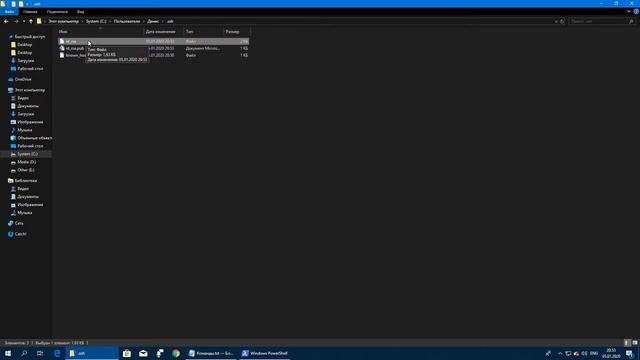
Task: Click Пользователи in the address bar
Action: click(127, 21)
